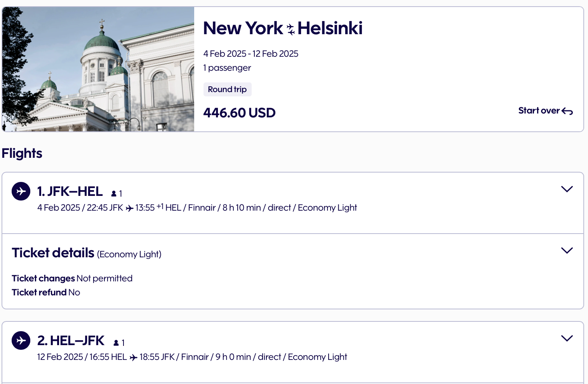Click the 446.60 USD total price
The image size is (588, 384).
coord(239,113)
